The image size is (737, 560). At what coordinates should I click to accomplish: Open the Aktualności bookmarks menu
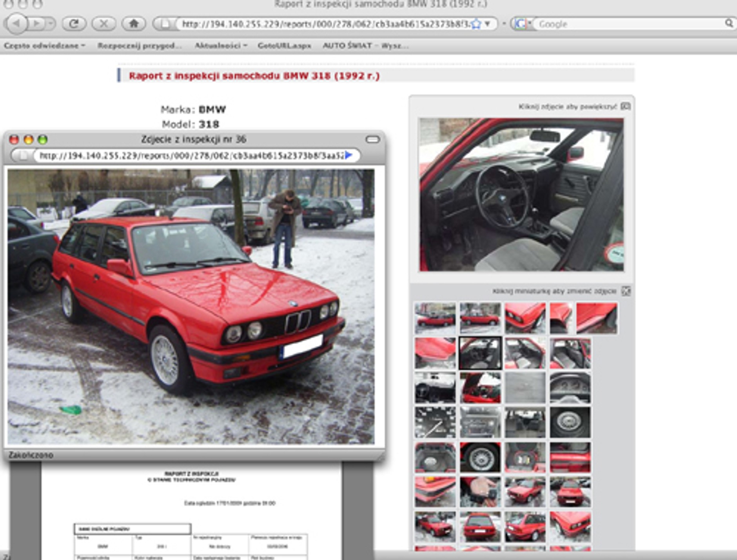[221, 45]
